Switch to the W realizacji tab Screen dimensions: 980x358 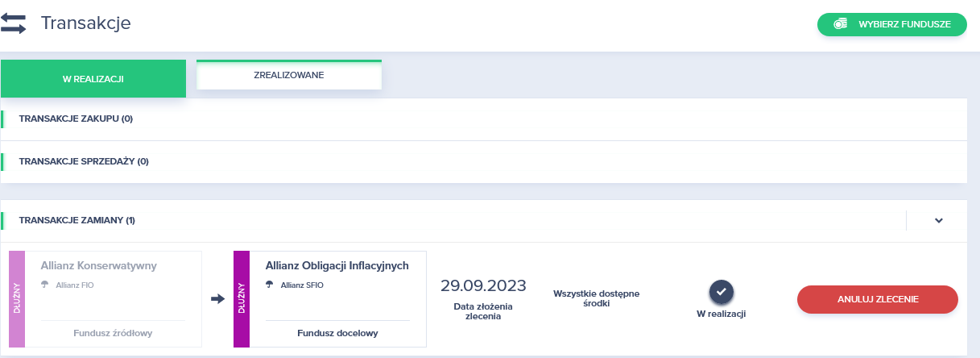click(x=93, y=79)
